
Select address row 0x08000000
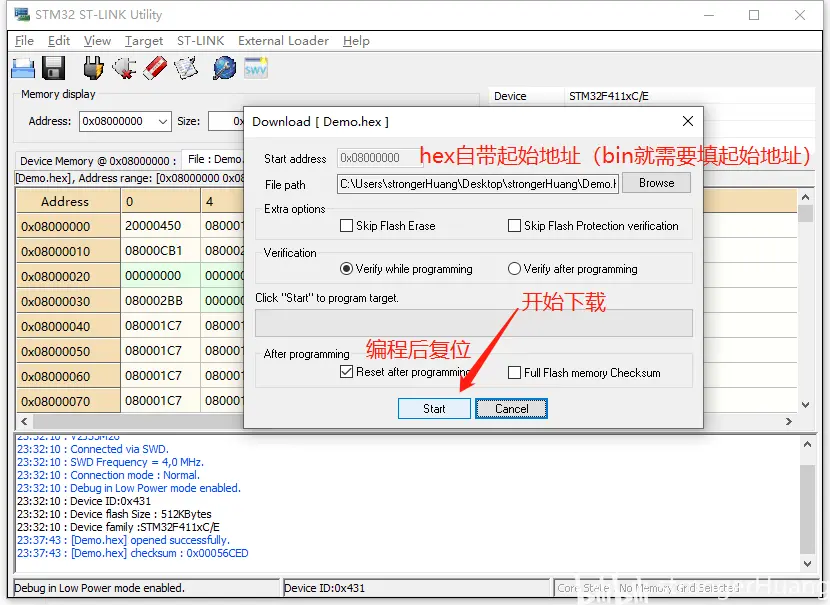click(x=68, y=227)
